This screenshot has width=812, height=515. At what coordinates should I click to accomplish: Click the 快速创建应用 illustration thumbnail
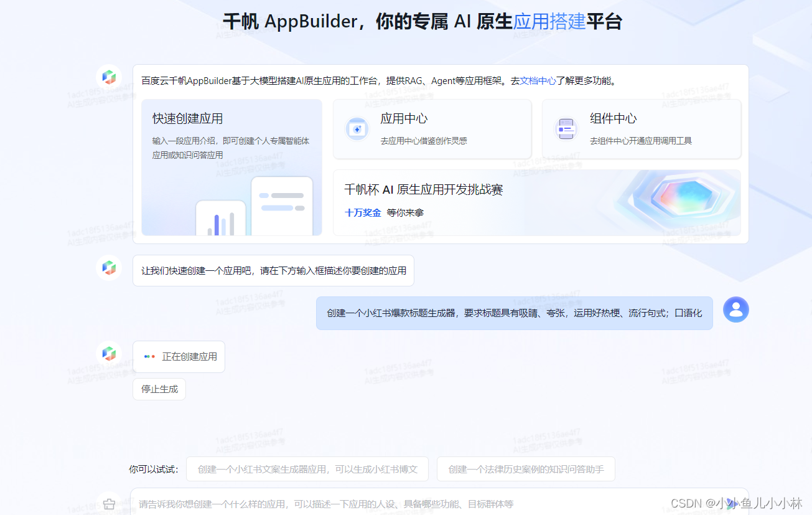[x=254, y=207]
